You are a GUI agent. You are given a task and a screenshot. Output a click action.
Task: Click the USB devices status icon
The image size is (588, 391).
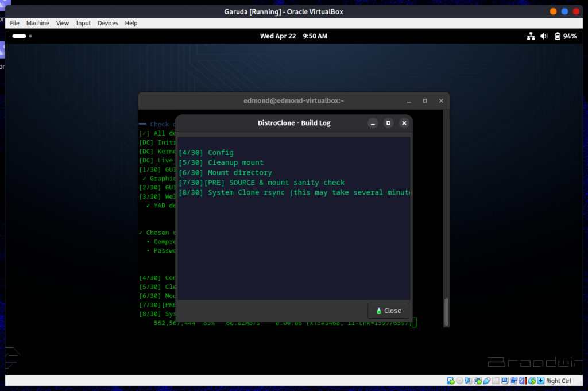click(x=486, y=380)
